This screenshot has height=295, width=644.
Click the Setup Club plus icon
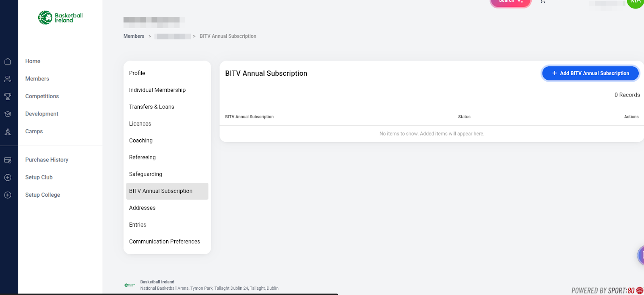coord(8,177)
